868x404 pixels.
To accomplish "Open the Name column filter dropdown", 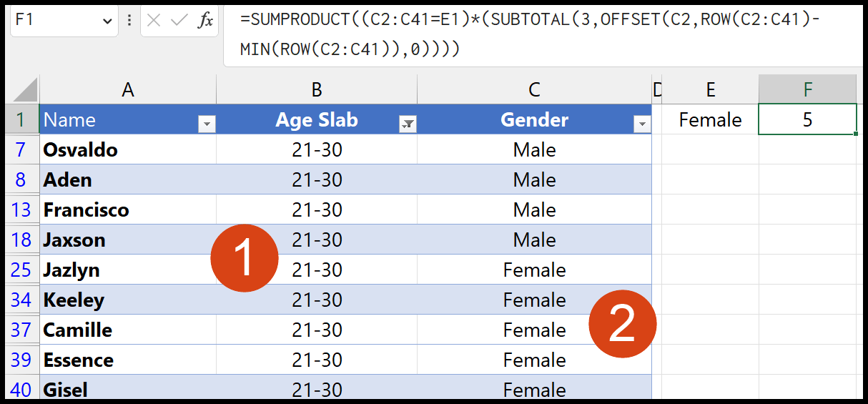I will pyautogui.click(x=207, y=124).
